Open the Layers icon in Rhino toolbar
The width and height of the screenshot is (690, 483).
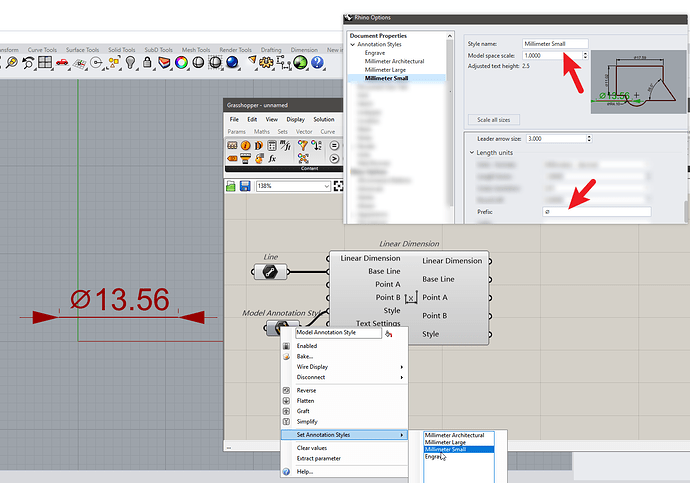pos(164,62)
